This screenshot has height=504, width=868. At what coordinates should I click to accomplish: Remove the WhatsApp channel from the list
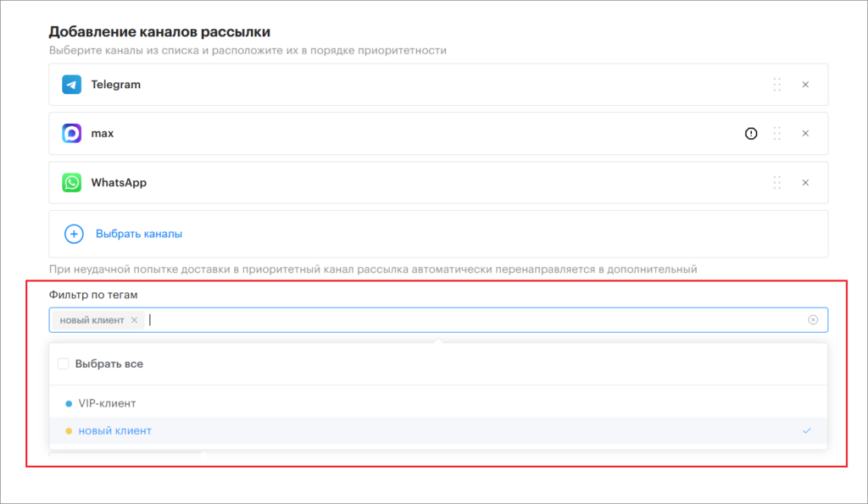[805, 183]
